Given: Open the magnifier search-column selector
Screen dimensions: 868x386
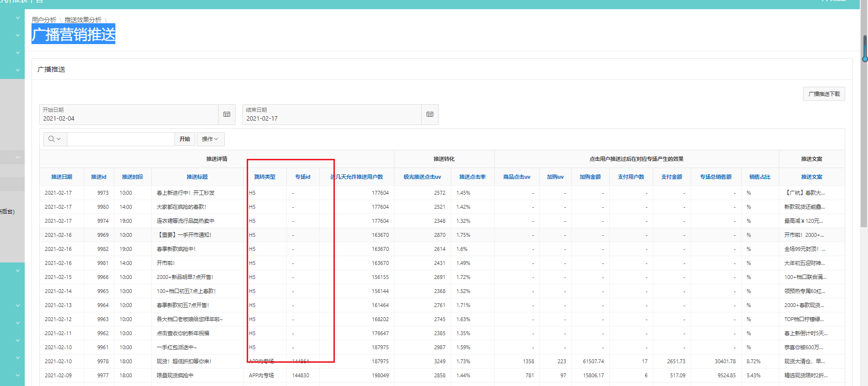Looking at the screenshot, I should click(55, 139).
